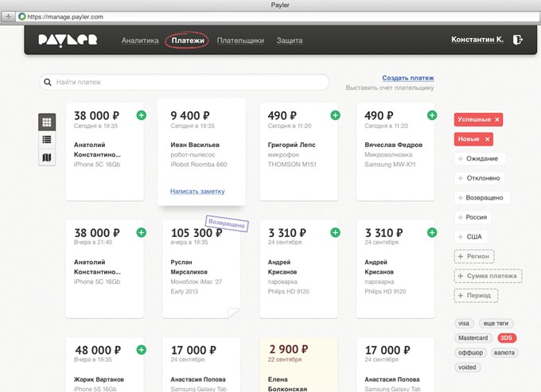Click green plus on Жорик Вартанов card
Screen dimensions: 541x392
click(x=141, y=350)
